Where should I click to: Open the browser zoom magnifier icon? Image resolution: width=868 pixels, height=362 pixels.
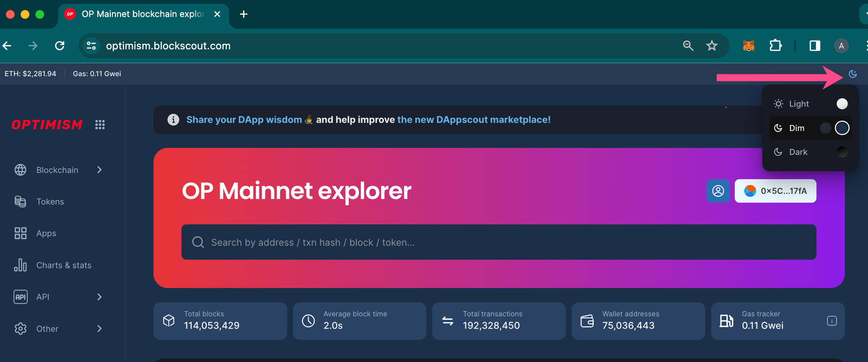tap(688, 46)
